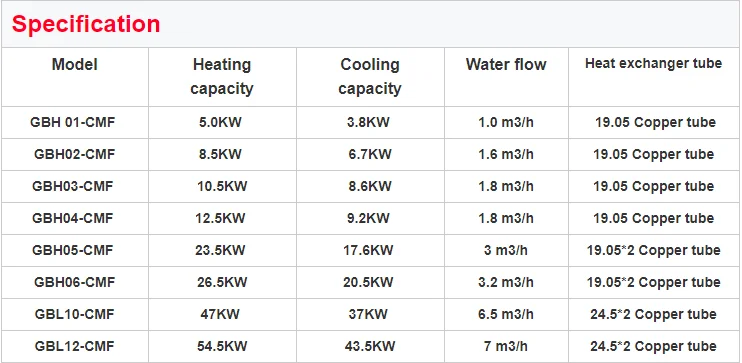Click the 47KW heating capacity cell
This screenshot has height=363, width=742.
pos(220,314)
